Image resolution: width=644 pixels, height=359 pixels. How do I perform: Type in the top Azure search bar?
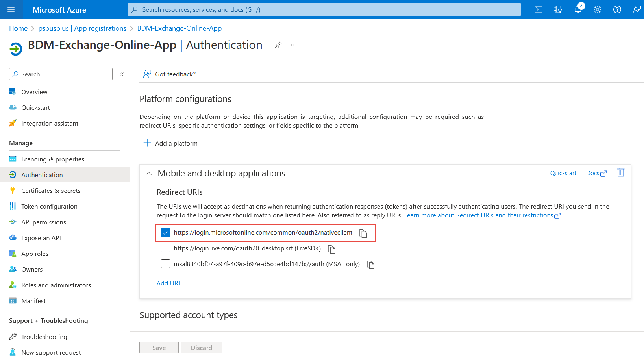tap(324, 10)
